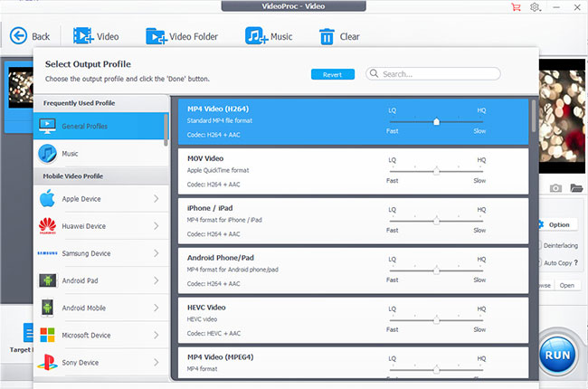Viewport: 588px width, 389px height.
Task: Add a video with the Video icon
Action: point(83,36)
